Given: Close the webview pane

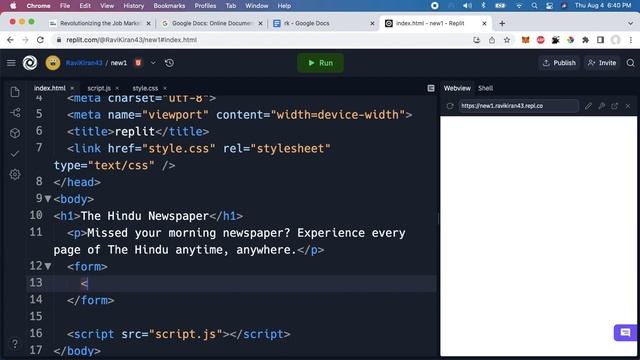Looking at the screenshot, I should coord(628,106).
